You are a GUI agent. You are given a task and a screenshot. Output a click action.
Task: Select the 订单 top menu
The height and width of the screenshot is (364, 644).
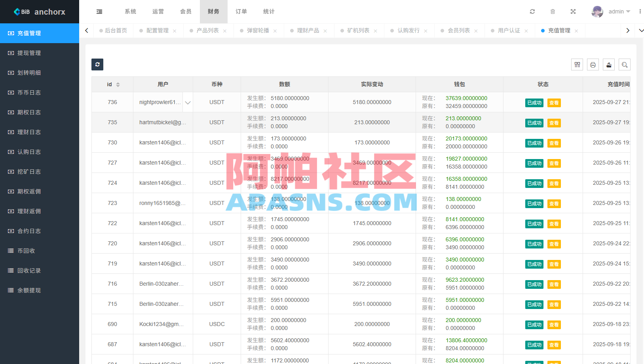click(241, 11)
